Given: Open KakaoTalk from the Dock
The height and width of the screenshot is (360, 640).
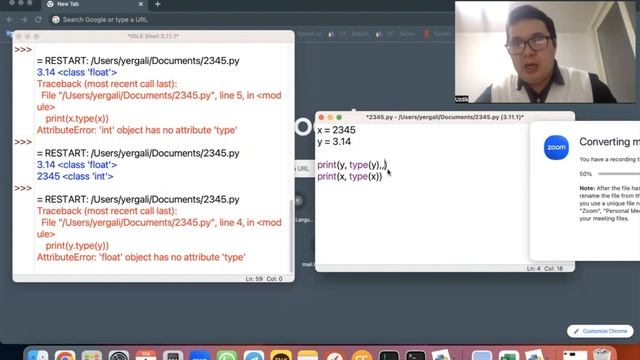Looking at the screenshot, I should [x=281, y=356].
